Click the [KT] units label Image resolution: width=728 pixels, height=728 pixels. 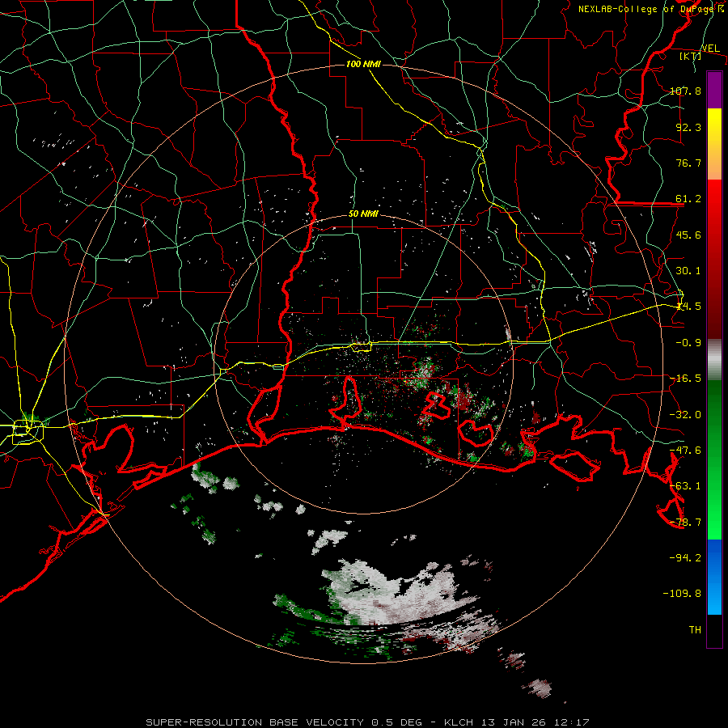click(x=690, y=56)
